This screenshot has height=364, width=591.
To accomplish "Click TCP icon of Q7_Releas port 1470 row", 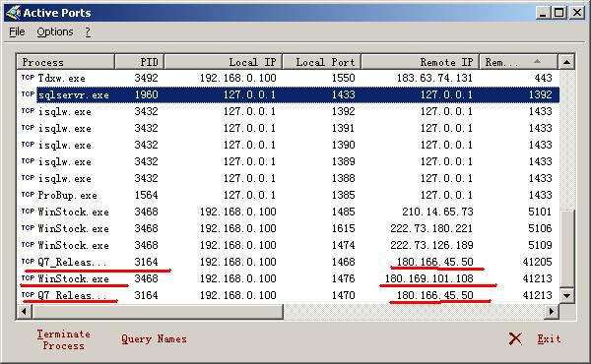I will coord(28,294).
